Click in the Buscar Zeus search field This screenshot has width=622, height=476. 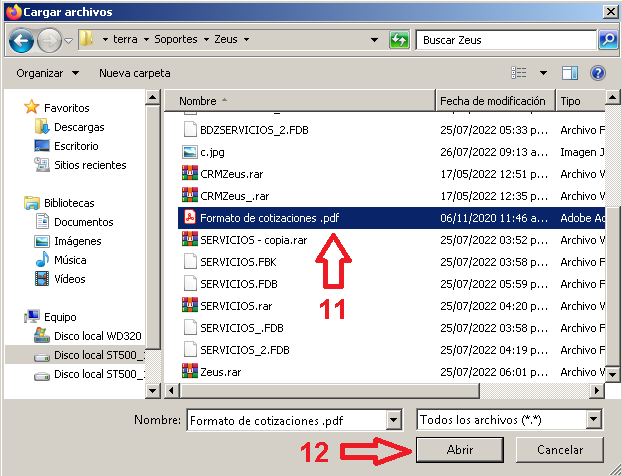(506, 40)
